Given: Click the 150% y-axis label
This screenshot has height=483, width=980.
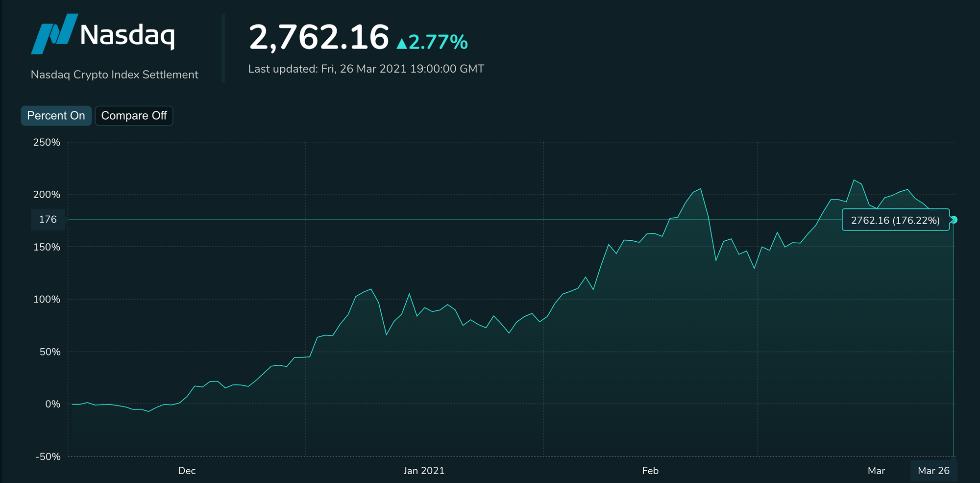Looking at the screenshot, I should click(47, 247).
